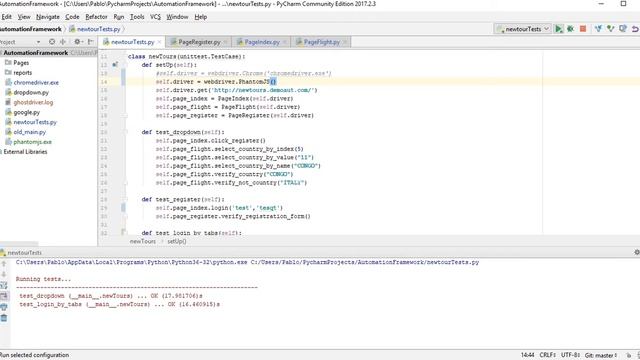This screenshot has width=640, height=360.
Task: Start debugging with the bug icon
Action: click(571, 29)
